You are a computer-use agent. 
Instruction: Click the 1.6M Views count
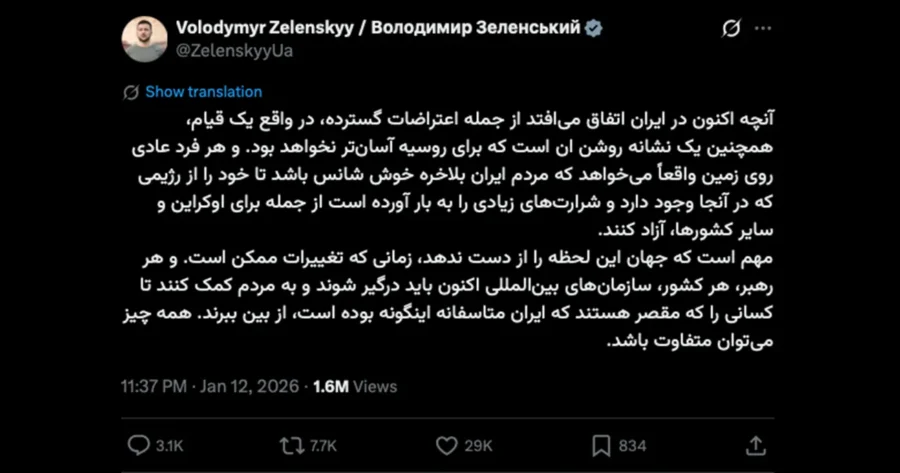pos(355,386)
